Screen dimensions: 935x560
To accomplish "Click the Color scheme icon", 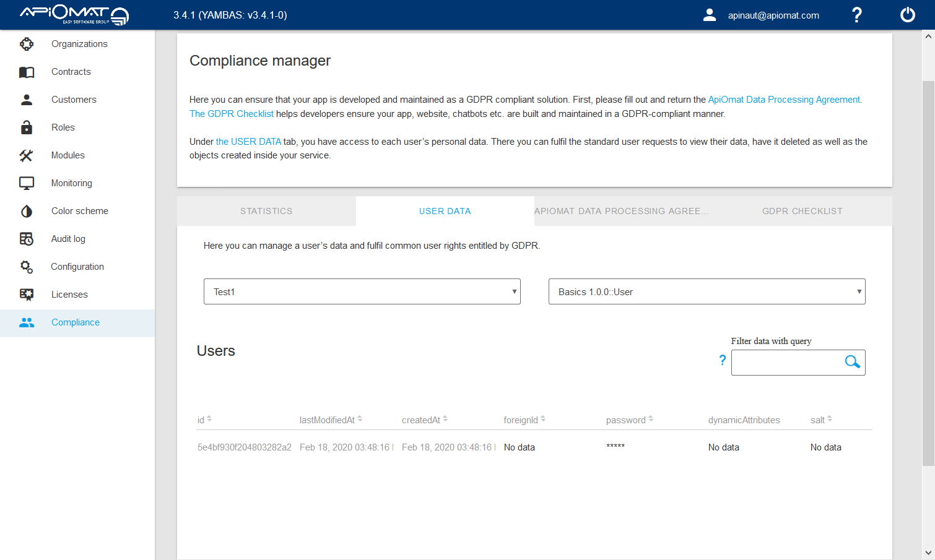I will point(27,211).
